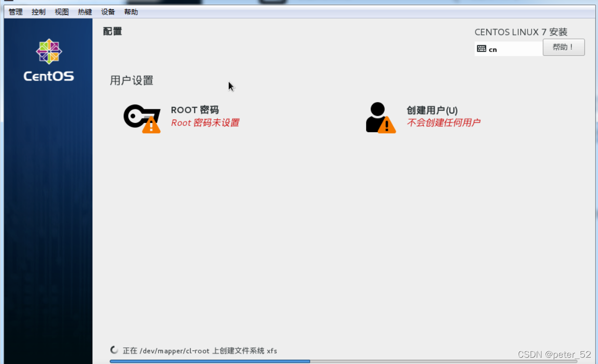Click the 'Root 密码未设置' warning text
Viewport: 598px width, 364px height.
205,123
